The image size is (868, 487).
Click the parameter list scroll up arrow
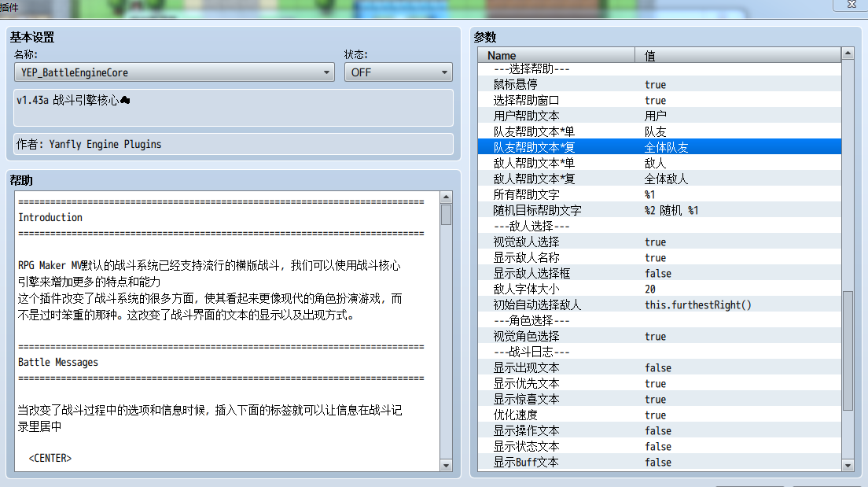click(x=848, y=53)
